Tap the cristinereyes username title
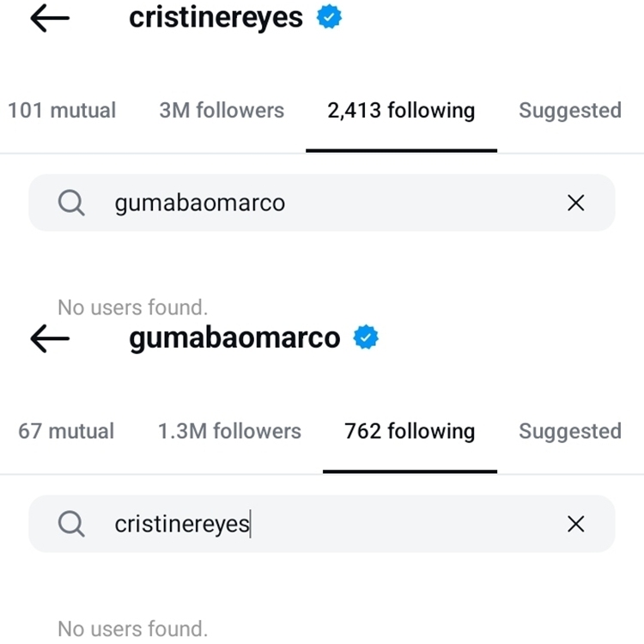644x644 pixels. (216, 18)
